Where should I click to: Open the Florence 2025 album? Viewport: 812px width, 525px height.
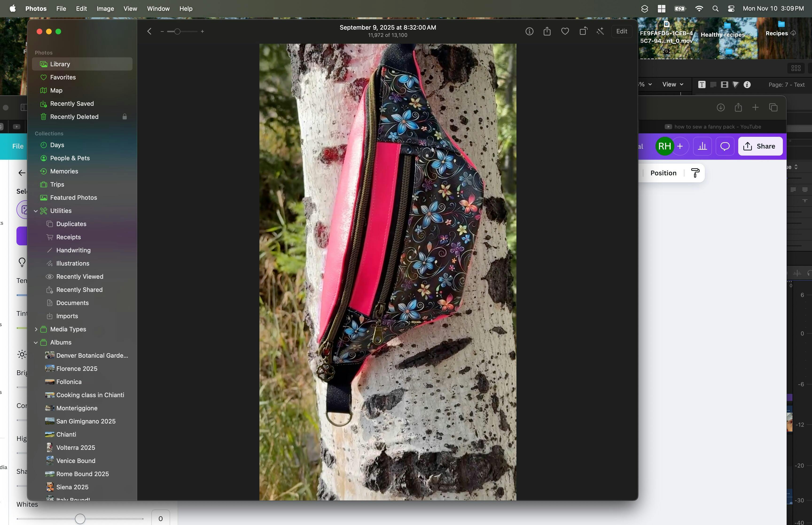[77, 369]
